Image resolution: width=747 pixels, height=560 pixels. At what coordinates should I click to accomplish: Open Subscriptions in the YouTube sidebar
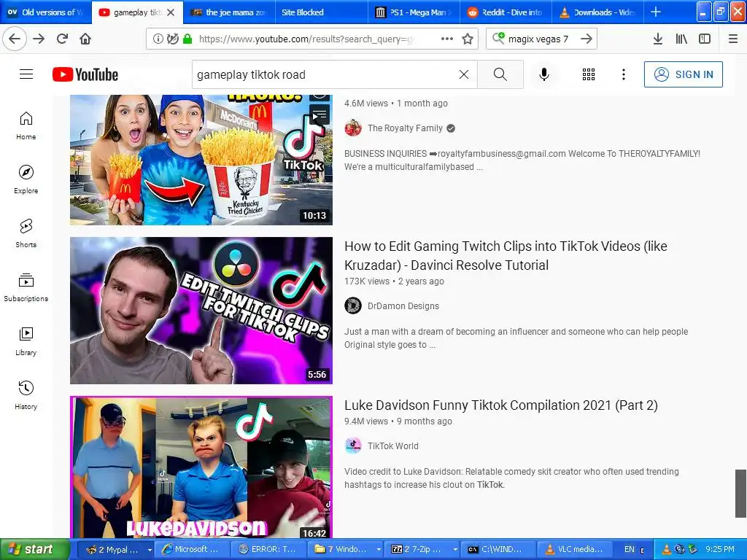tap(26, 287)
